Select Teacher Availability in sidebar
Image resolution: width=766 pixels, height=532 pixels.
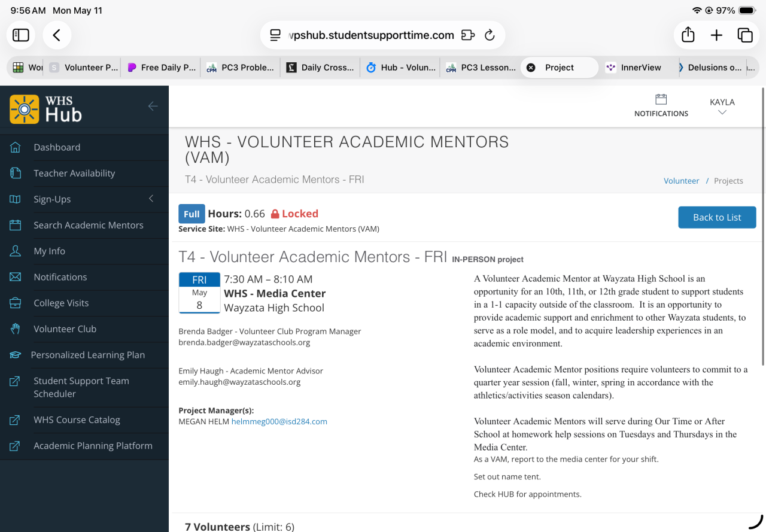click(74, 173)
